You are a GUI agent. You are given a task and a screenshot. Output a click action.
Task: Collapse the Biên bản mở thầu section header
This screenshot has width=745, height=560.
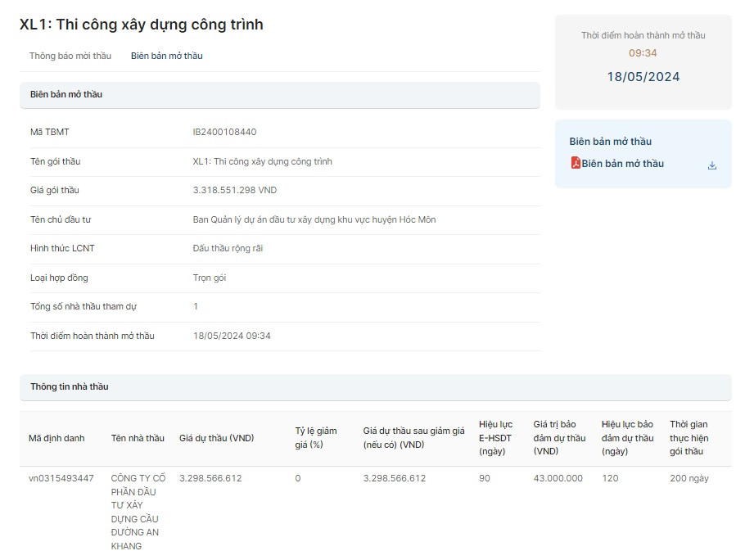point(279,94)
